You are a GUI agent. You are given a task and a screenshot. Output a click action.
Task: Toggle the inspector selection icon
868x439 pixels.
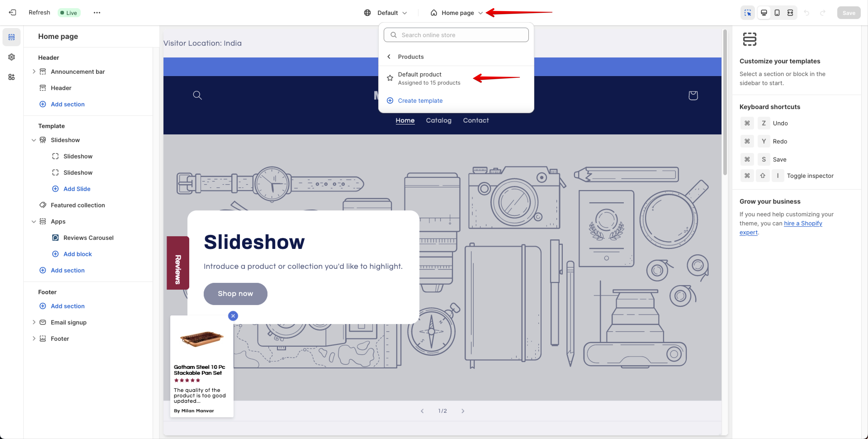point(747,12)
